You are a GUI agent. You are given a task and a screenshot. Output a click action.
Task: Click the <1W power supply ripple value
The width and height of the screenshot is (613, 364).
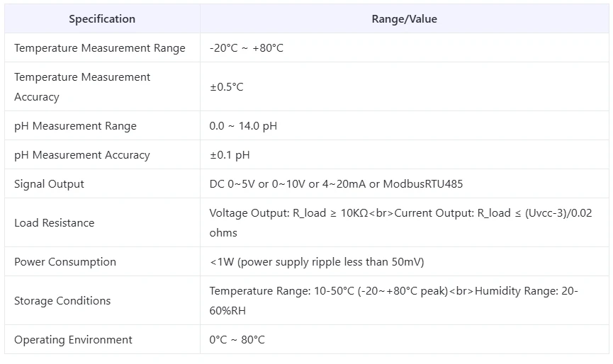tap(317, 262)
